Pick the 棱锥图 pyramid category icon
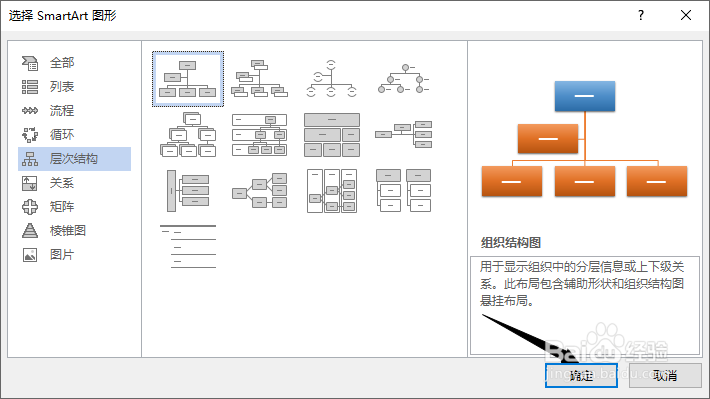 [30, 231]
